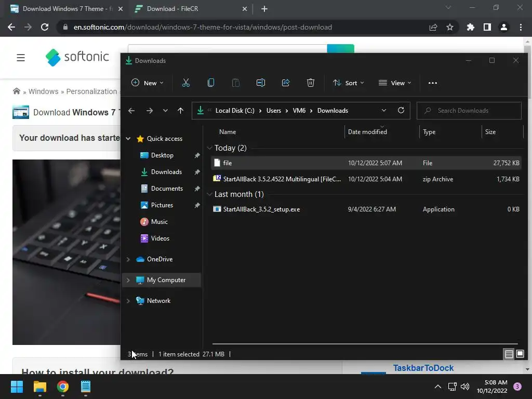532x399 pixels.
Task: Click the Softonic home breadcrumb icon
Action: click(16, 91)
